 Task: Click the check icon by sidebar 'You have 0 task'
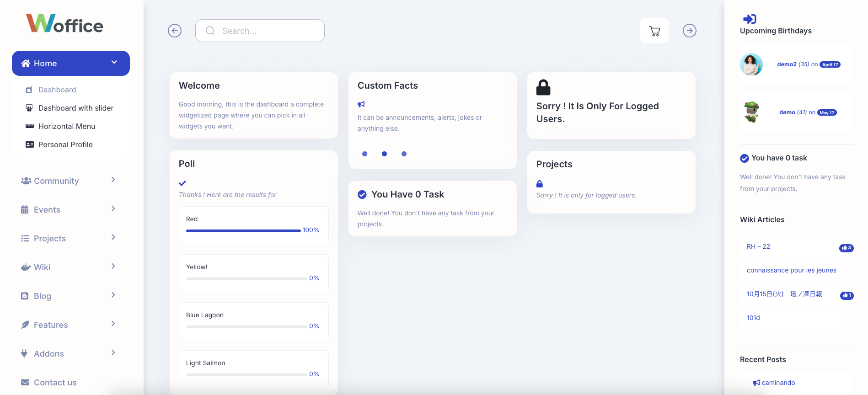(745, 158)
